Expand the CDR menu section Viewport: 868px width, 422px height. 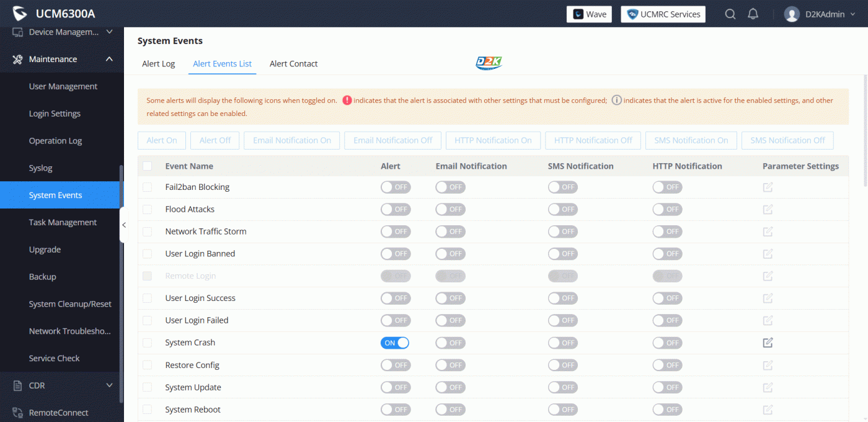(109, 385)
